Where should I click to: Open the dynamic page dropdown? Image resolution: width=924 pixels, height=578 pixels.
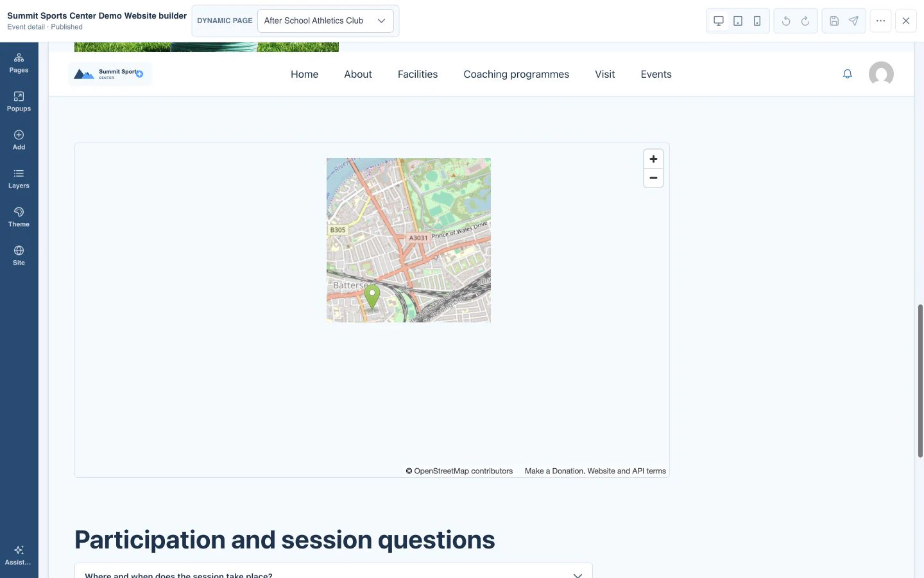tap(325, 21)
